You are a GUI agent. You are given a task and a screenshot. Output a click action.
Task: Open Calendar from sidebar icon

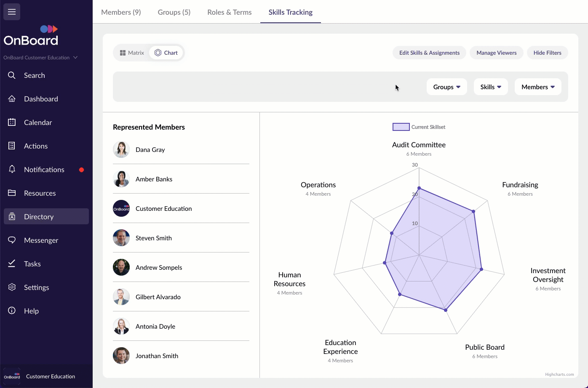(12, 122)
